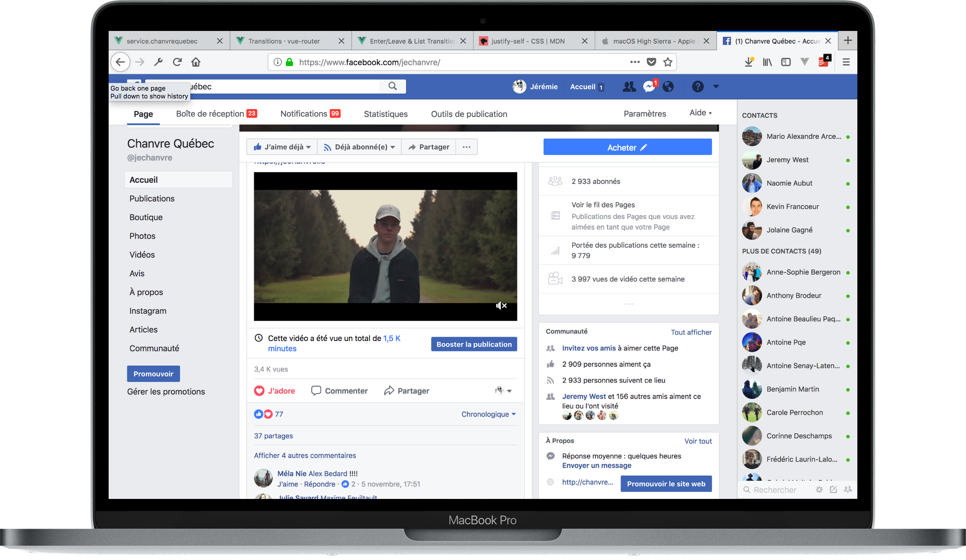The height and width of the screenshot is (560, 966).
Task: React J'adore on the video post
Action: [x=274, y=391]
